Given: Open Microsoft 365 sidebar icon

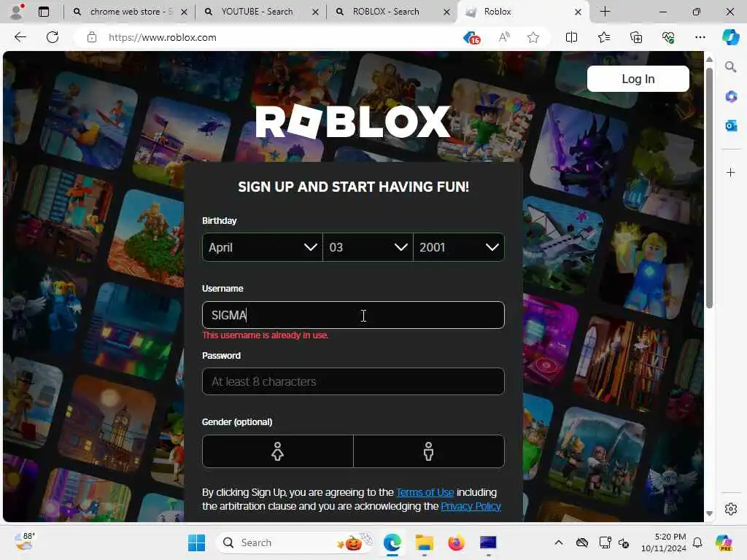Looking at the screenshot, I should pos(731,97).
